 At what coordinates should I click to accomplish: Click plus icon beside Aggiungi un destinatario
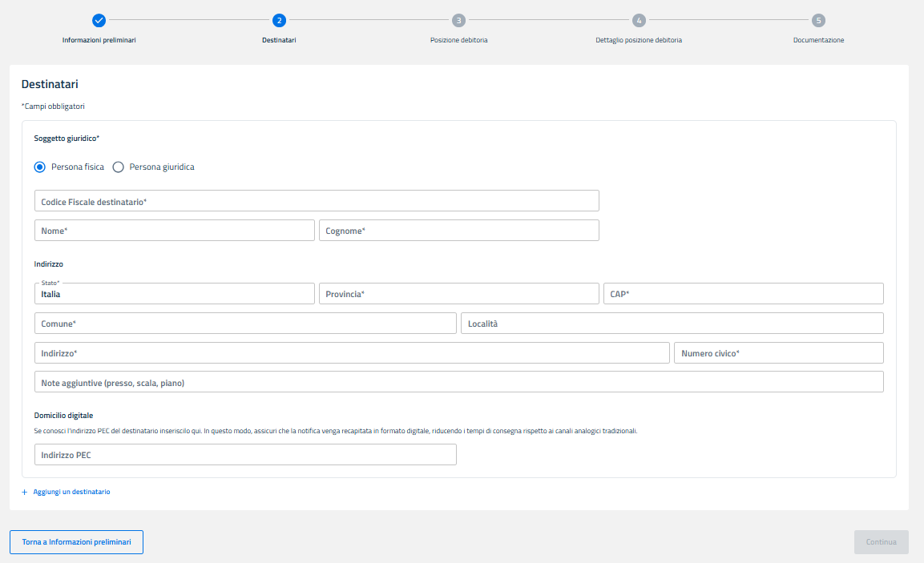pos(25,492)
